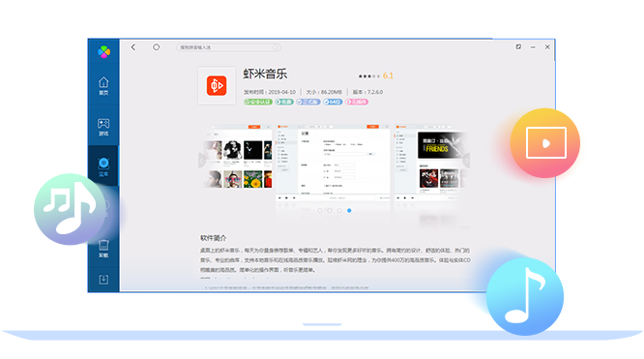Click the 软件简介 section heading

(213, 238)
